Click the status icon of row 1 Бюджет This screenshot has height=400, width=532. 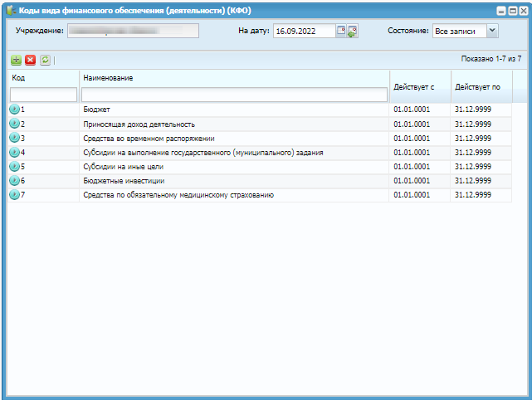coord(14,110)
